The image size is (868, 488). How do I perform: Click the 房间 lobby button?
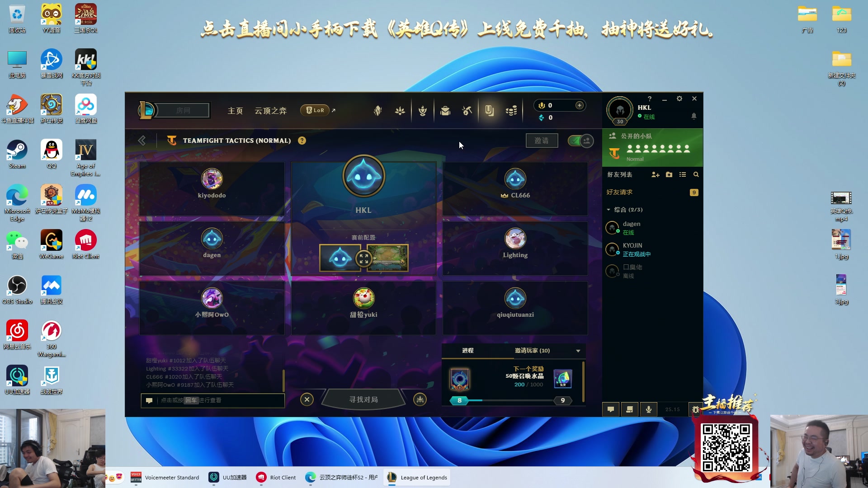[183, 110]
